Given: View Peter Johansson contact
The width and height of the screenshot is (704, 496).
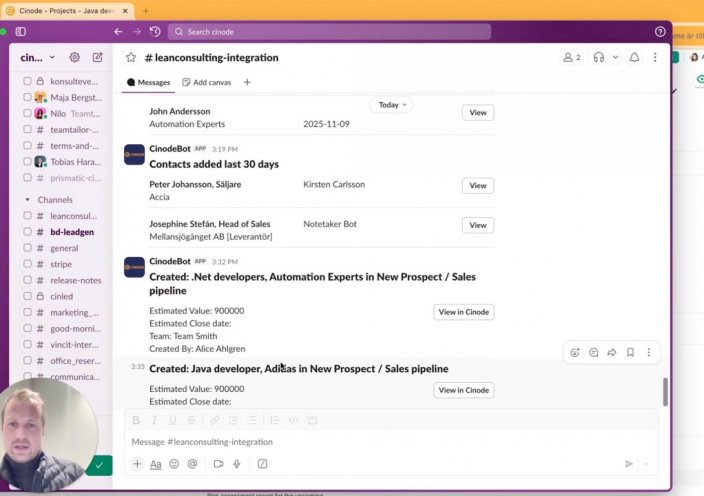Looking at the screenshot, I should coord(478,185).
